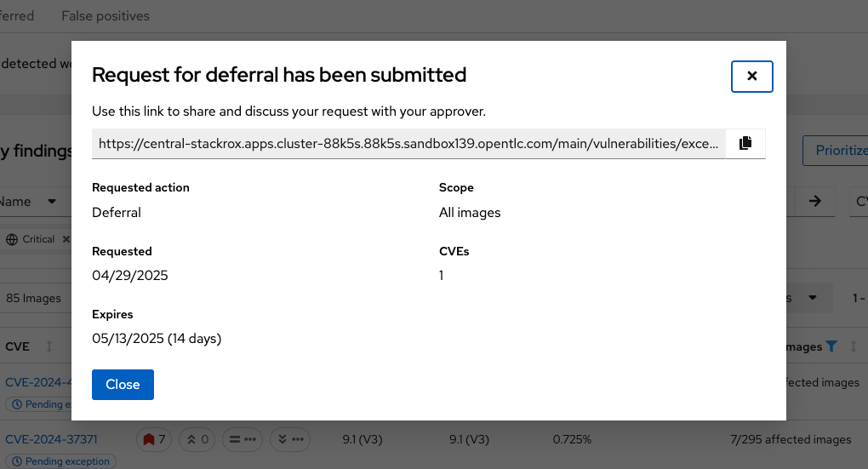Image resolution: width=868 pixels, height=469 pixels.
Task: Click the important severity badge showing 0
Action: point(197,440)
